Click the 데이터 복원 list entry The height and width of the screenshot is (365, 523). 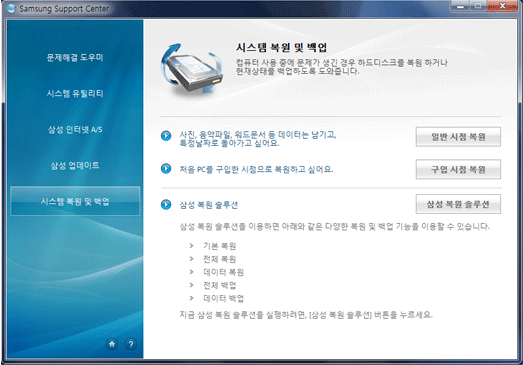tap(223, 272)
